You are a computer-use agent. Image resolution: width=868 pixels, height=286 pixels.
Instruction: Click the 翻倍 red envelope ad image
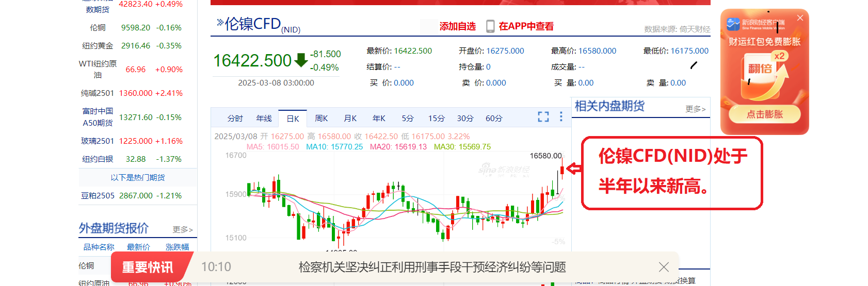(764, 76)
